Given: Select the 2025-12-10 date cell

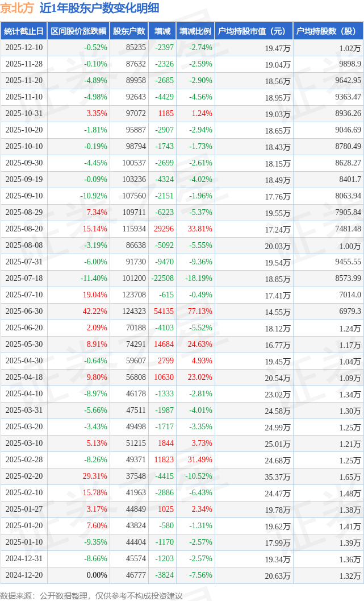Looking at the screenshot, I should click(24, 48).
